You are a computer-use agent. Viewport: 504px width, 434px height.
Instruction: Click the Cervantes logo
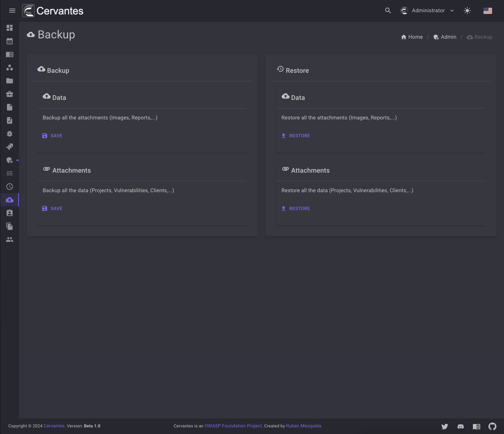(53, 11)
